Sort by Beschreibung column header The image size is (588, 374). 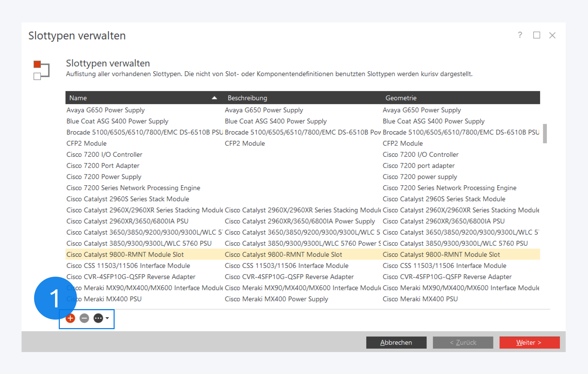pos(247,98)
